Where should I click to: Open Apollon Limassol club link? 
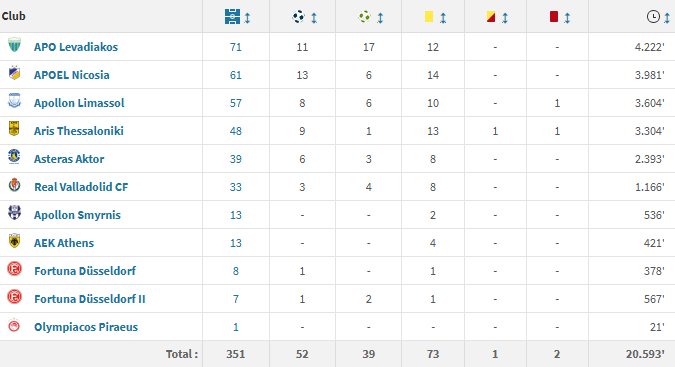click(79, 103)
